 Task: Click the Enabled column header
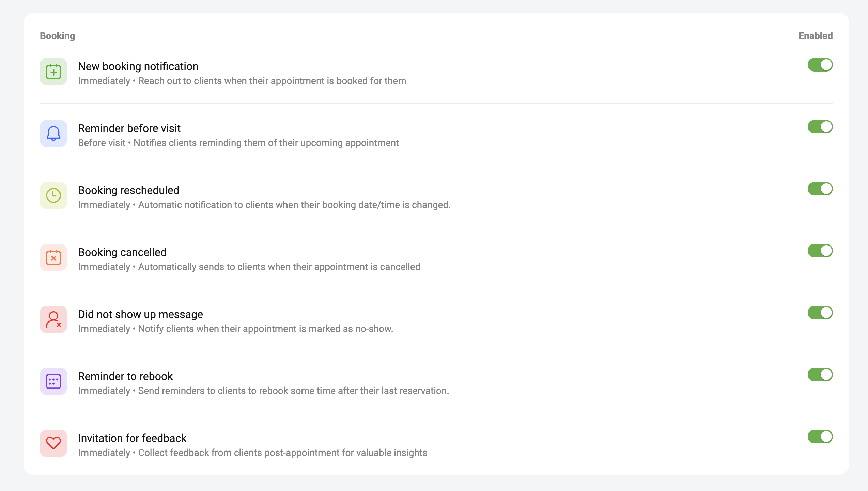[x=816, y=36]
